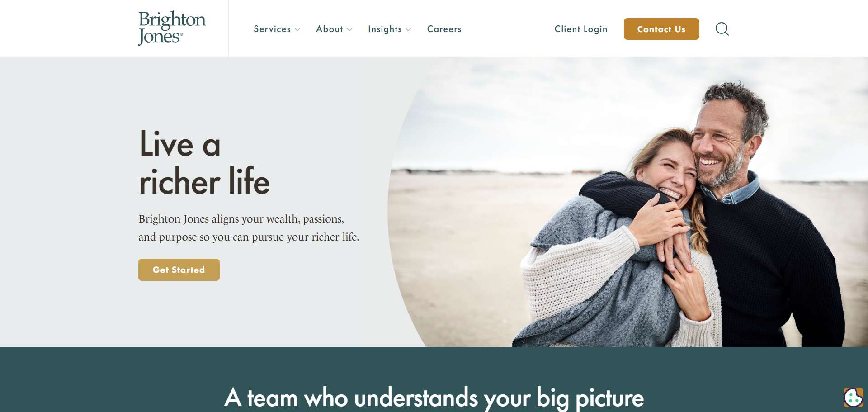Click the 'Live a richer life' heading
The image size is (868, 412).
point(204,162)
